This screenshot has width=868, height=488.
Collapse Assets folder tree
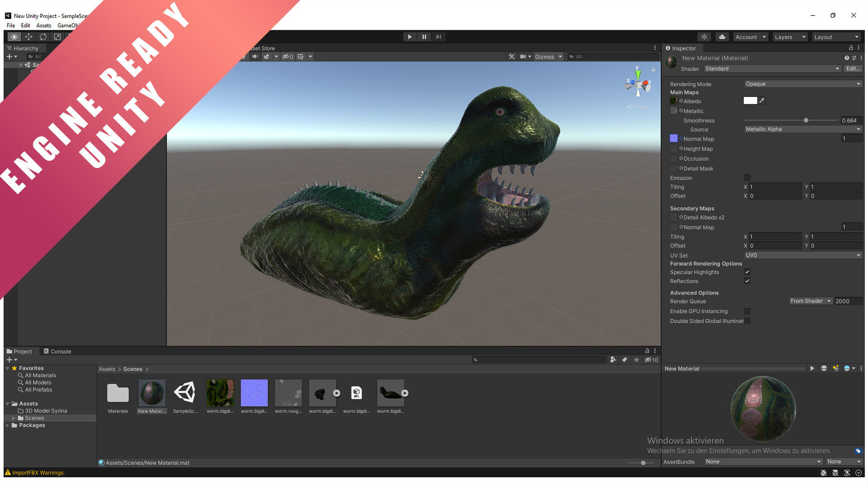click(8, 404)
